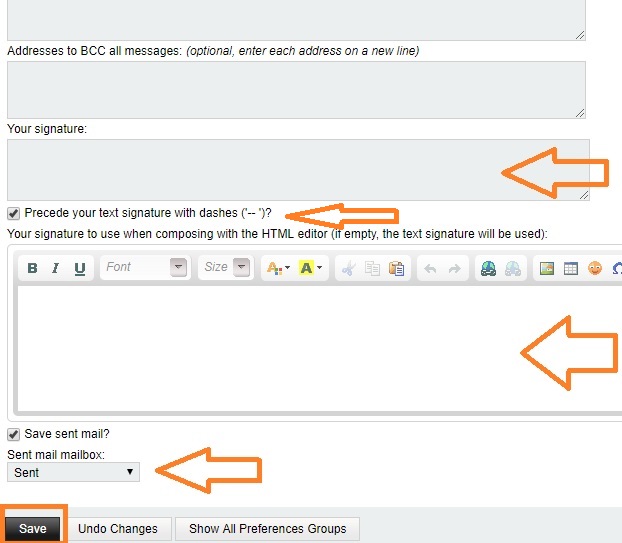The width and height of the screenshot is (622, 543).
Task: Insert a smiley emoticon
Action: click(x=595, y=268)
